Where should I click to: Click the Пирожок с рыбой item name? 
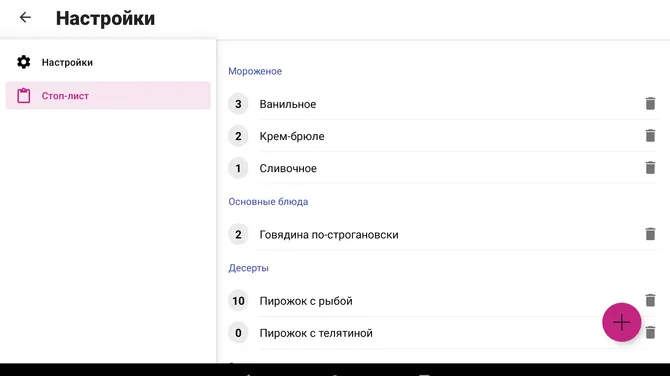pos(306,301)
